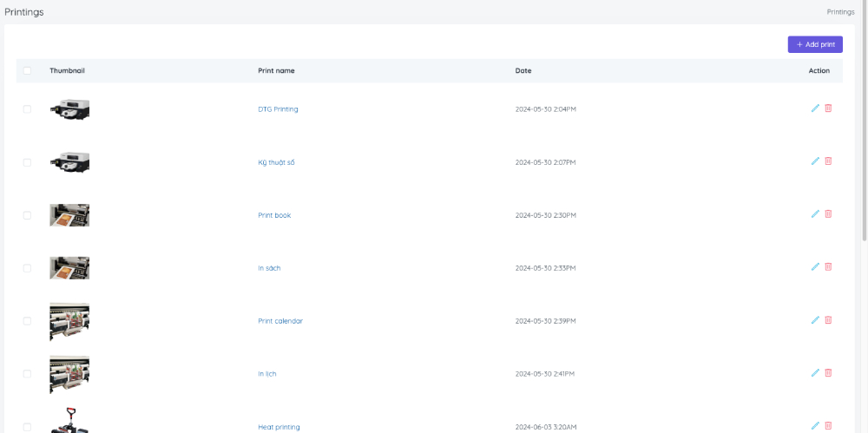Viewport: 868px width, 433px height.
Task: Click the date 2024-05-30 2:39PM
Action: click(546, 320)
